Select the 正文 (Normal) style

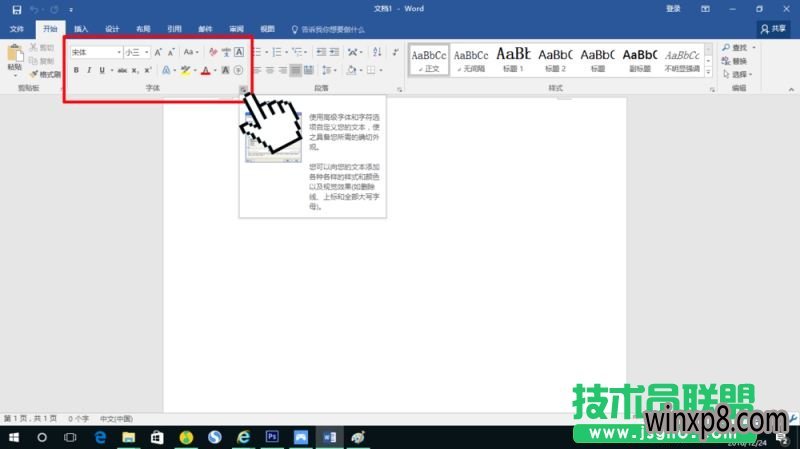point(429,60)
